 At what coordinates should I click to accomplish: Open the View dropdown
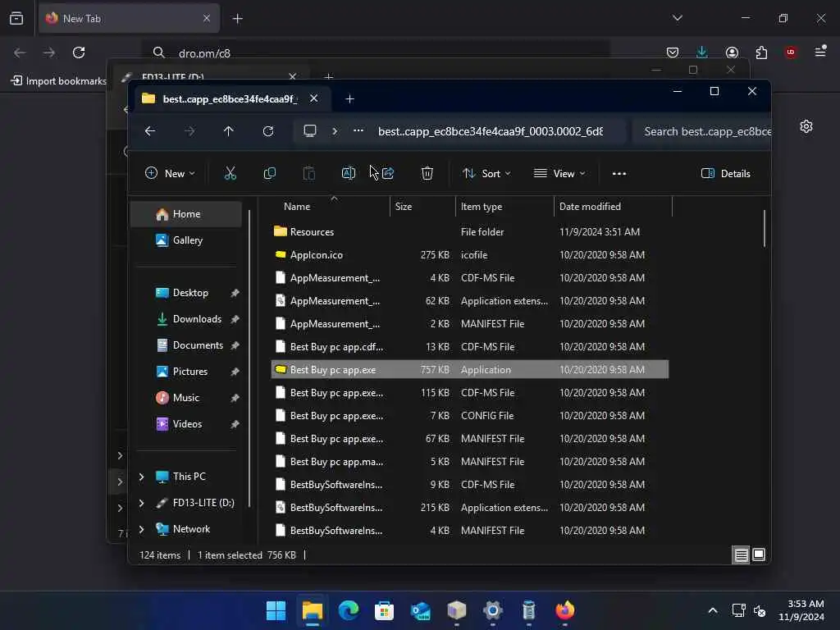pyautogui.click(x=559, y=173)
